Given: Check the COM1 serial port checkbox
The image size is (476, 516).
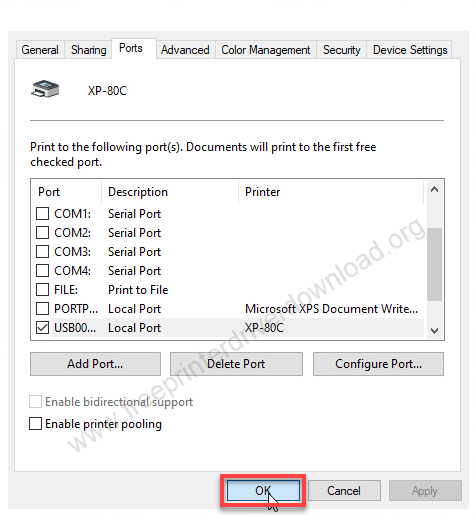Looking at the screenshot, I should click(42, 214).
